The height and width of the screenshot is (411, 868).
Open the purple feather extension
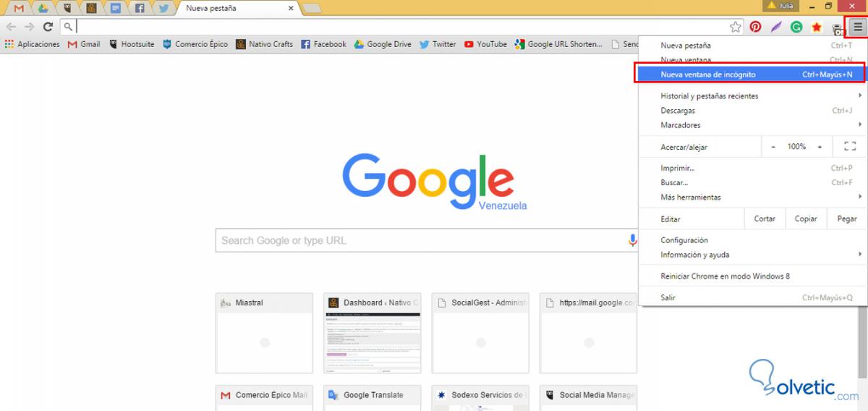click(775, 27)
